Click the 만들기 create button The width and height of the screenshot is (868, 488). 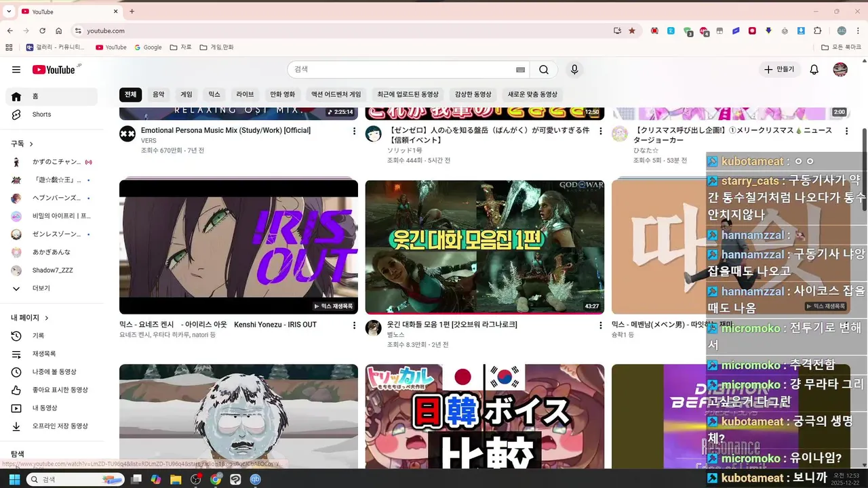779,69
